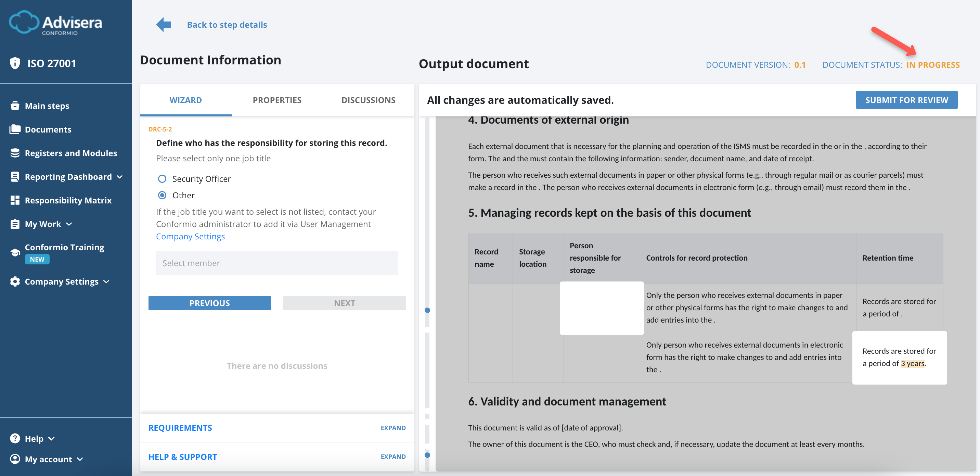This screenshot has height=476, width=980.
Task: Open the DISCUSSIONS tab
Action: 368,100
